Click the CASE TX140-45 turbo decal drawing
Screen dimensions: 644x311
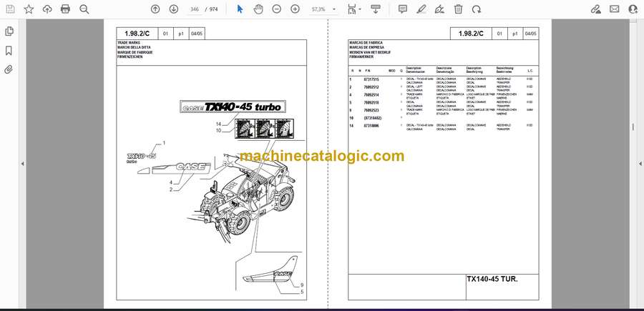(233, 107)
